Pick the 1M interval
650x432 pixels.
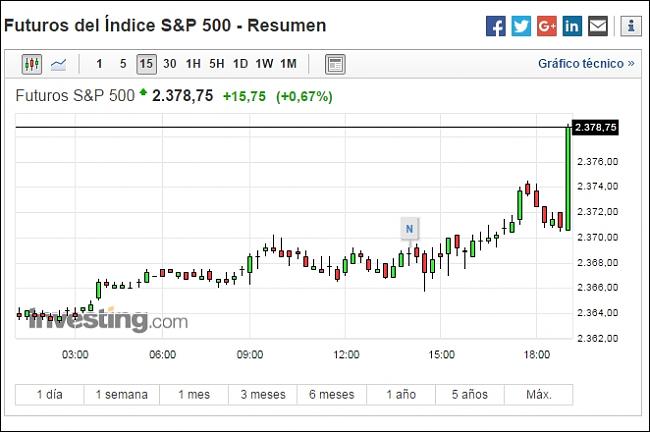coord(289,64)
